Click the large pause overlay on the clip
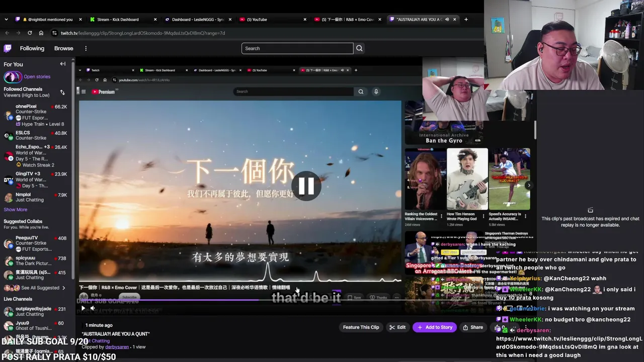Screen dimensions: 644x362 pos(306,186)
